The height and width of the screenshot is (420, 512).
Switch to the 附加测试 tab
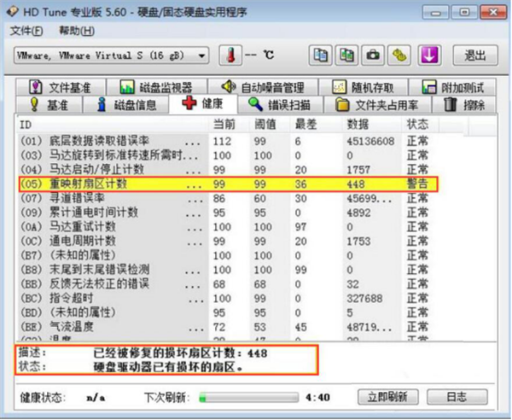click(452, 87)
